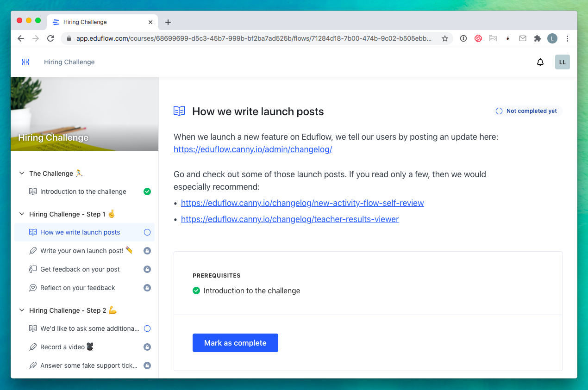This screenshot has width=588, height=390.
Task: Click the book icon beside page title
Action: pos(179,111)
